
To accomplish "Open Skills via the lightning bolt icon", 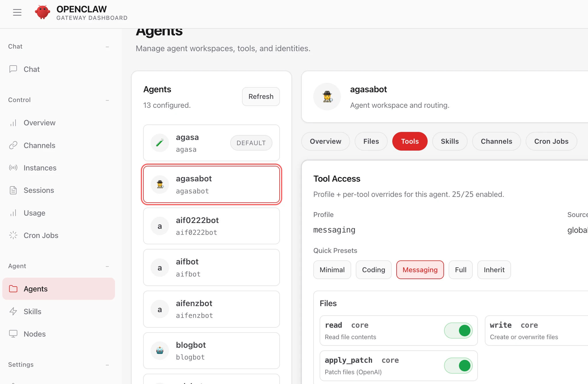I will tap(13, 311).
